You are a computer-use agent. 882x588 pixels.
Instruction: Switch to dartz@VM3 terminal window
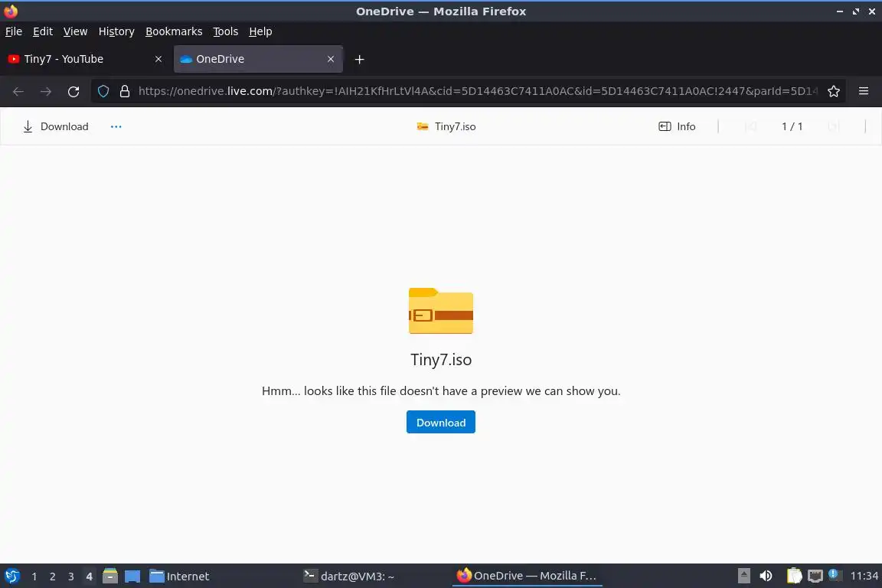point(349,577)
